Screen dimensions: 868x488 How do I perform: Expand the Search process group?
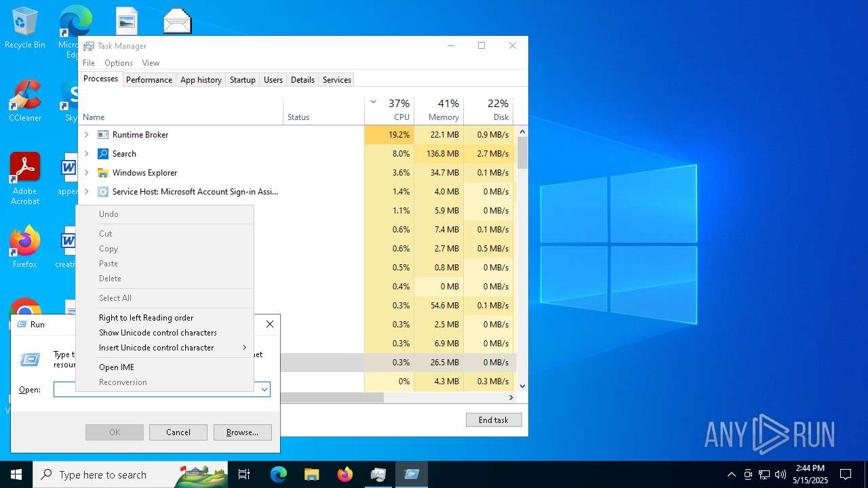click(86, 154)
